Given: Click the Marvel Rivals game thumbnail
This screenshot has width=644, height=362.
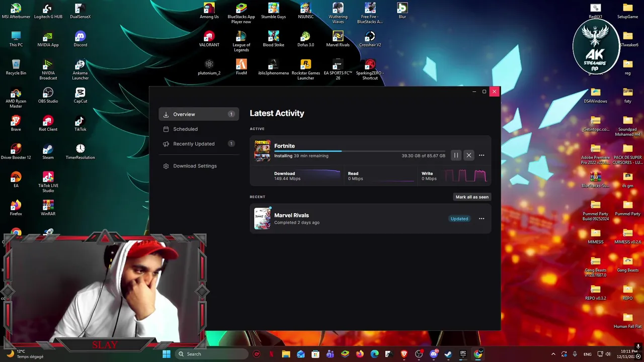Looking at the screenshot, I should point(262,219).
